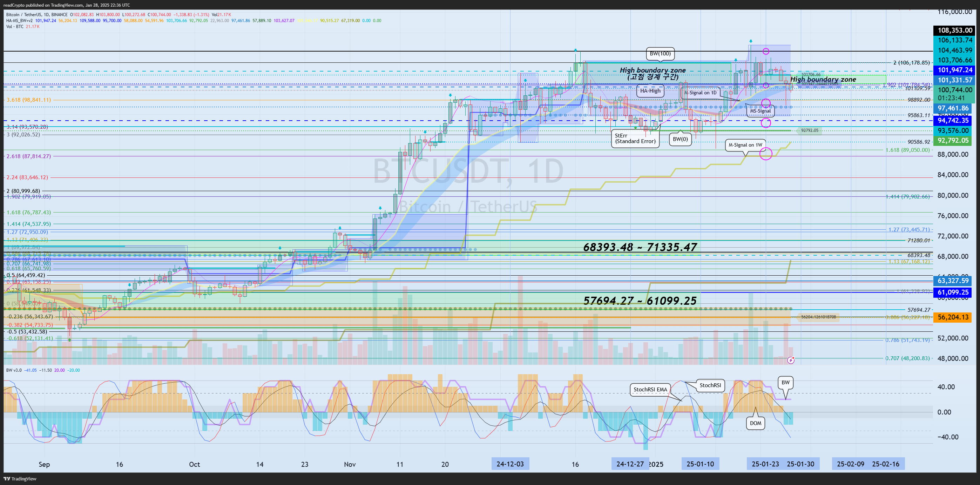The image size is (980, 485).
Task: Click the 108,353.00 black price label
Action: tap(955, 31)
